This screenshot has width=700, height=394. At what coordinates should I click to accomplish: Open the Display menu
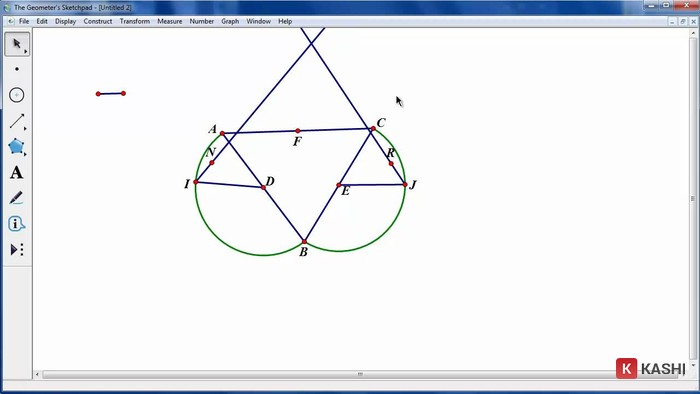(65, 21)
